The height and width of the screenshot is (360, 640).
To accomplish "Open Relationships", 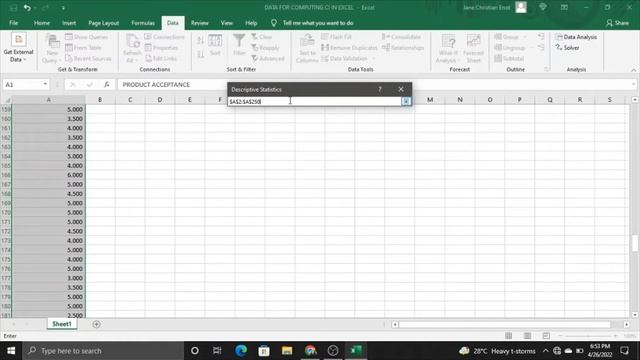I will point(403,48).
